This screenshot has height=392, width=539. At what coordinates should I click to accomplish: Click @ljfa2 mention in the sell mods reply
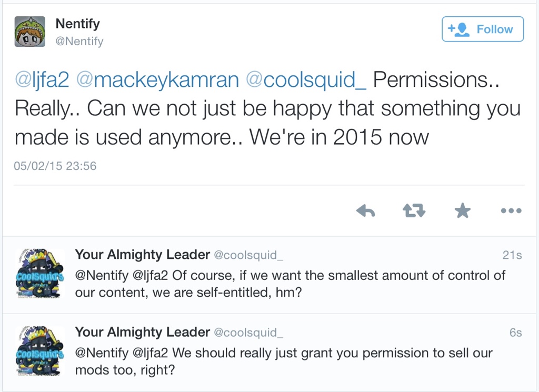click(x=151, y=353)
